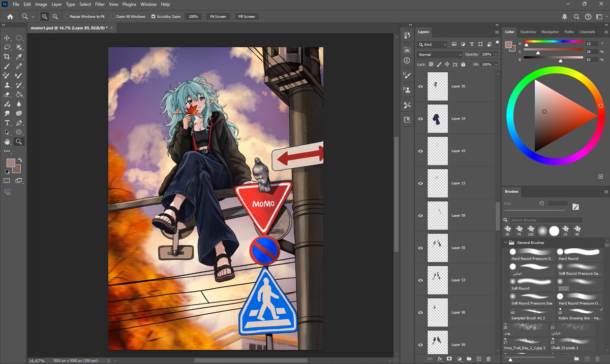610x364 pixels.
Task: Open the layer blend mode dropdown set to Normal
Action: [440, 54]
